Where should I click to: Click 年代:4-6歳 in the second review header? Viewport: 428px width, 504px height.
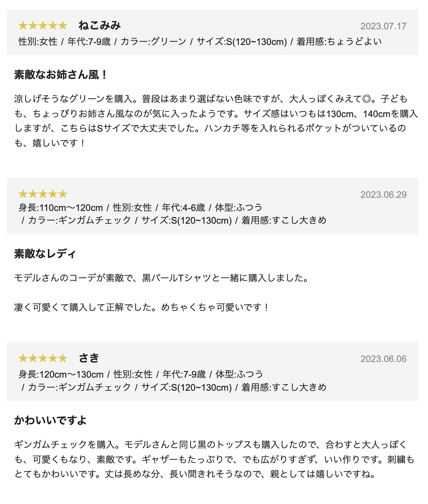184,207
